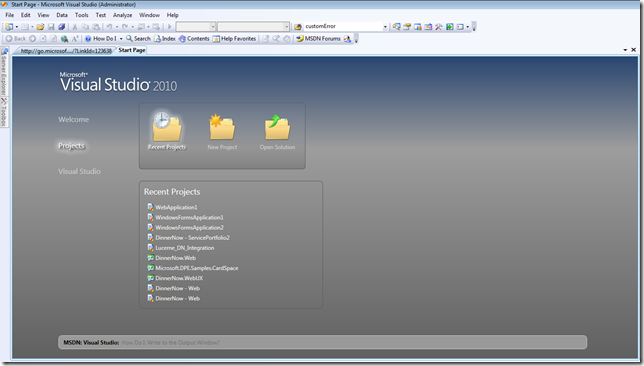Expand the Add New Item dropdown arrow

(x=32, y=27)
